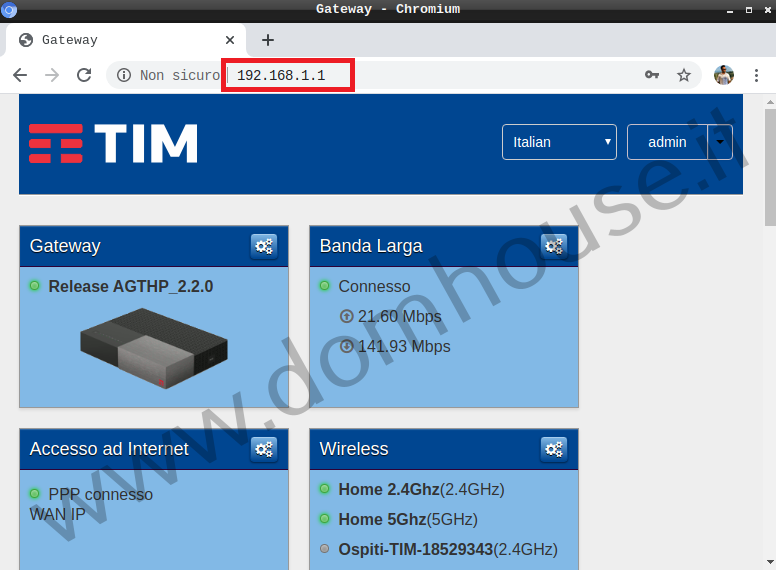776x570 pixels.
Task: Click Release AGTHP_2.2.0 text
Action: [131, 286]
